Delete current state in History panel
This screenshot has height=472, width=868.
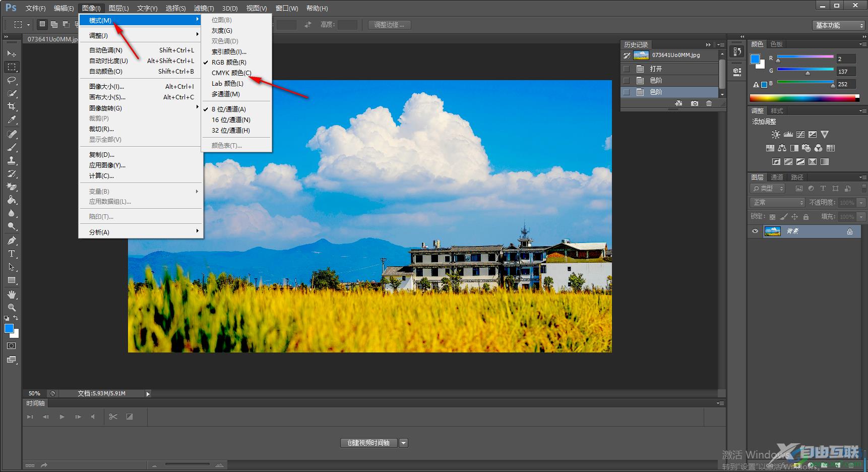click(709, 103)
